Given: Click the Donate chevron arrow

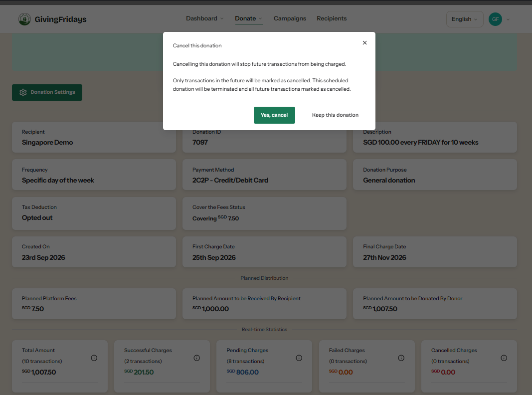Looking at the screenshot, I should tap(260, 18).
